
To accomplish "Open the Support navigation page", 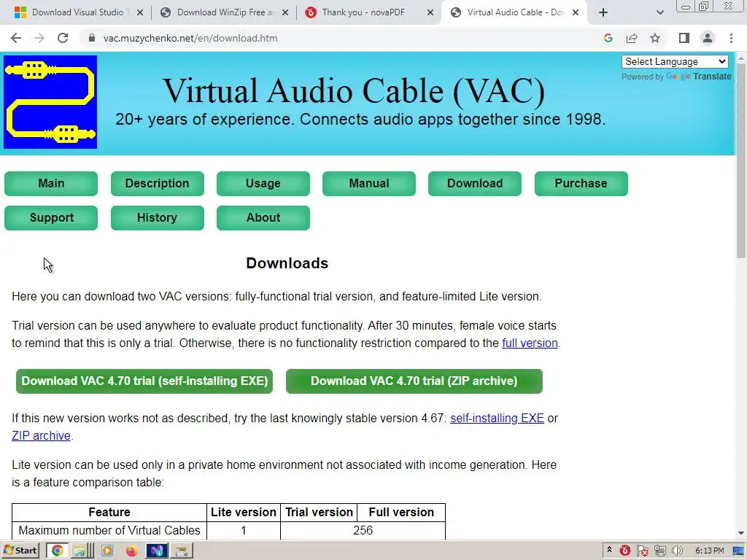I will tap(51, 217).
